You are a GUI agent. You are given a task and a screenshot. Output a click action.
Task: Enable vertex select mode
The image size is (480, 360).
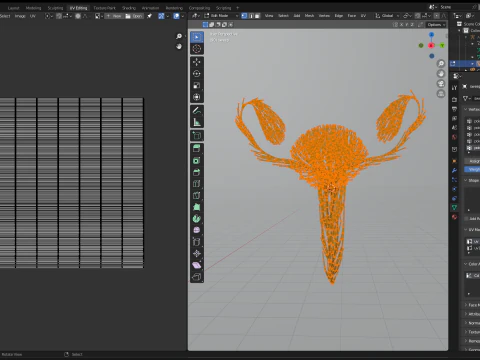pos(244,16)
